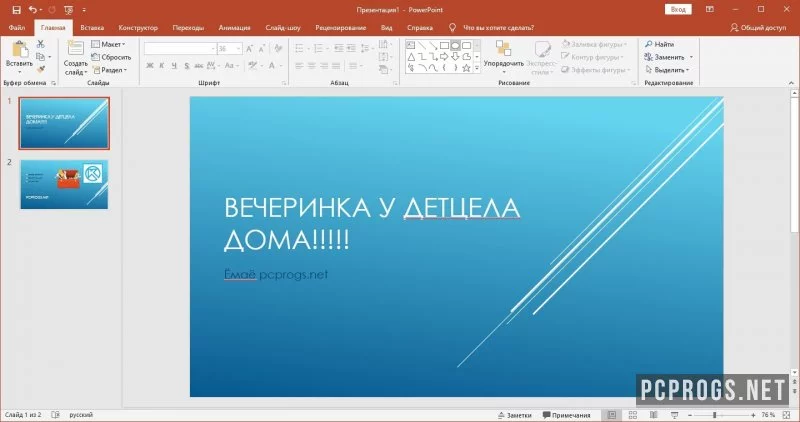Viewport: 800px width, 422px height.
Task: Toggle the Примечания comments pane
Action: pos(566,415)
